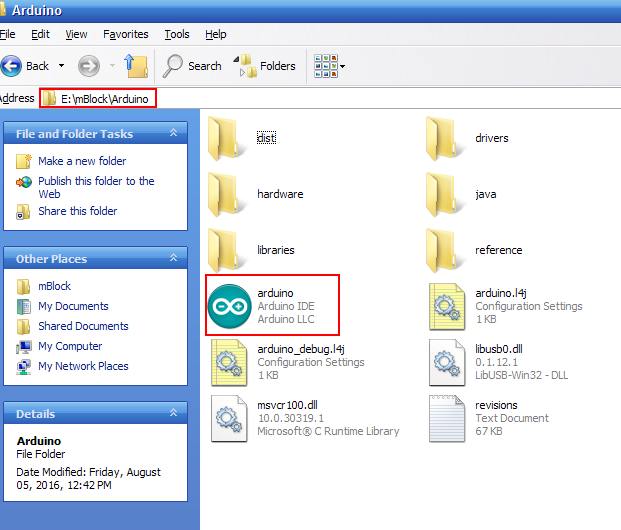Select the dist folder icon
Image resolution: width=621 pixels, height=530 pixels.
tap(226, 138)
